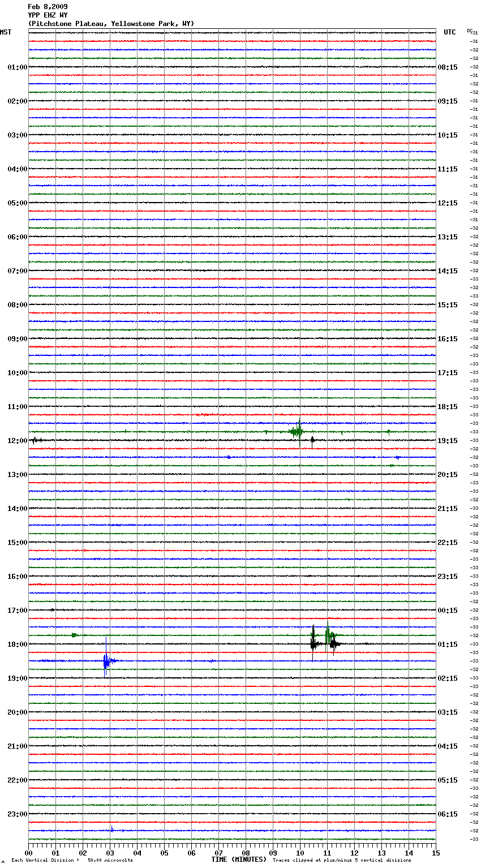The height and width of the screenshot is (868, 481).
Task: Click the '08' minute tick label
Action: click(x=246, y=853)
